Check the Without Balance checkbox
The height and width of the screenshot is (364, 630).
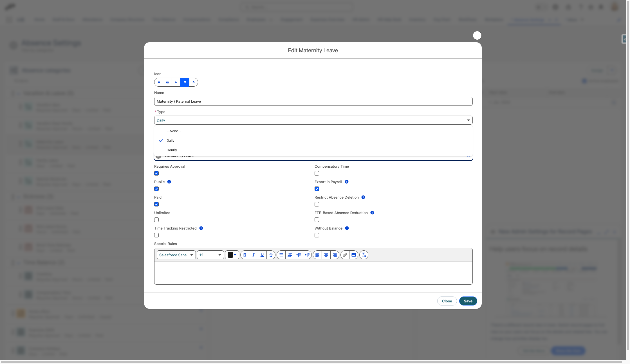pos(317,235)
